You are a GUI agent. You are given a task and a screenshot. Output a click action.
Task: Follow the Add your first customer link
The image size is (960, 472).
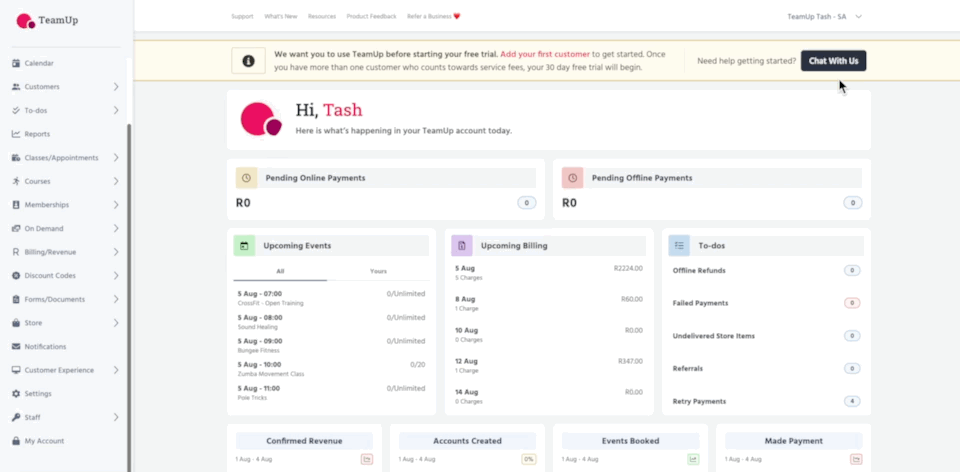point(546,53)
